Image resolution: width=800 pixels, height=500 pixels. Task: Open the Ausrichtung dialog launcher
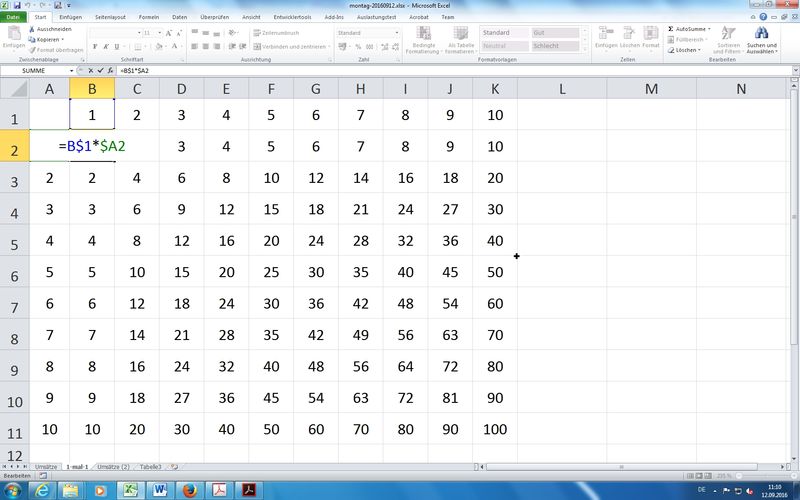click(330, 60)
